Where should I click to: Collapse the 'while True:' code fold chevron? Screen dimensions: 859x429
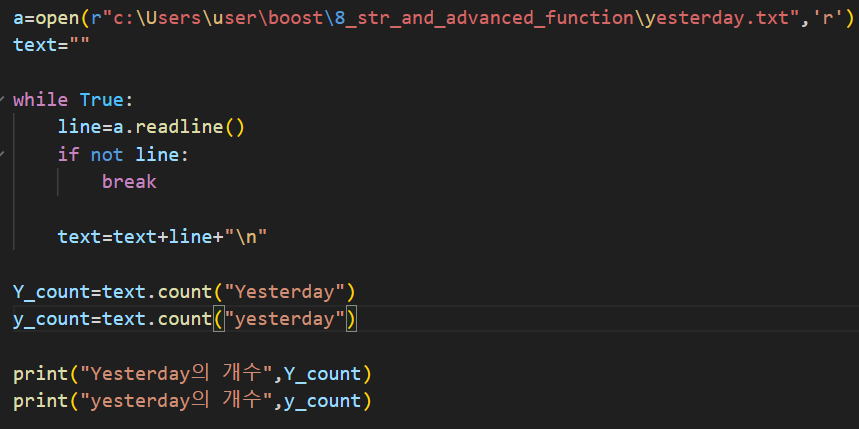pos(2,100)
